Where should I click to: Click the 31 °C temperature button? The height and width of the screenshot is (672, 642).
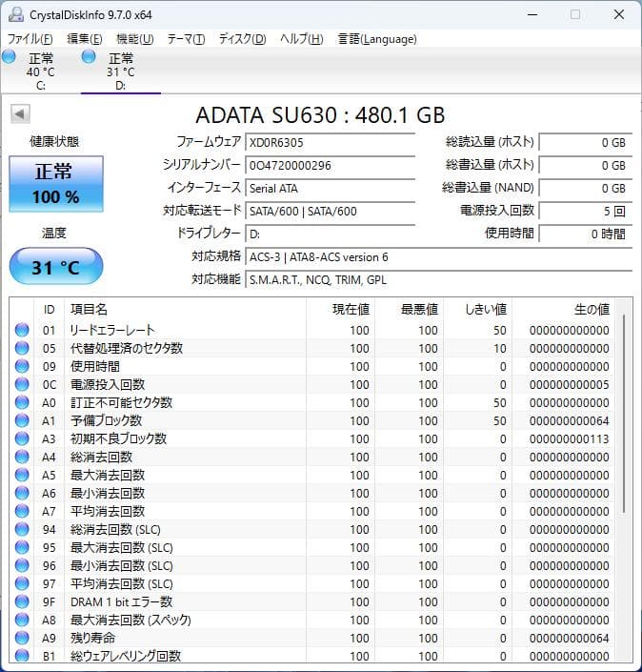tap(56, 267)
